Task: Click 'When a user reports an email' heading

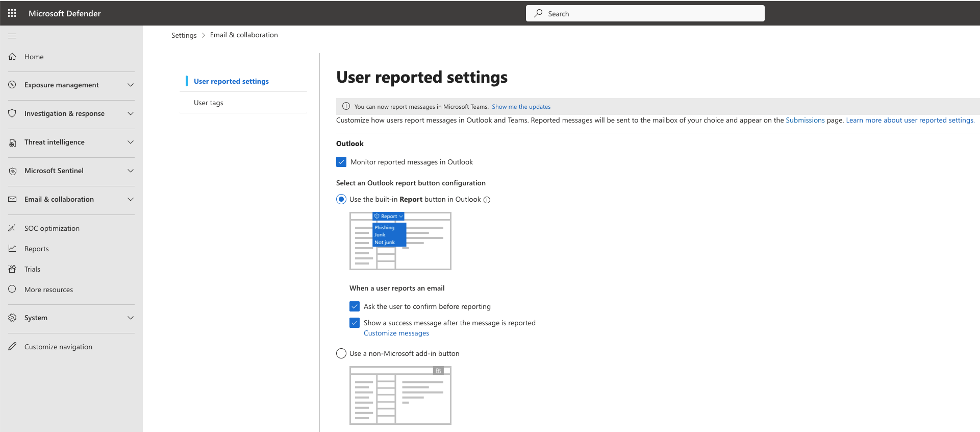Action: (397, 288)
